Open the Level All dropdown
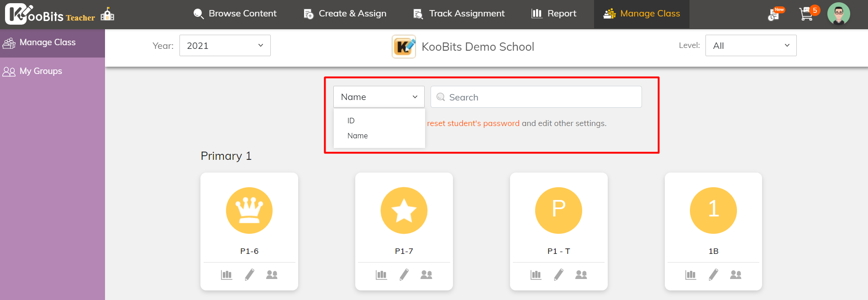 click(x=751, y=46)
